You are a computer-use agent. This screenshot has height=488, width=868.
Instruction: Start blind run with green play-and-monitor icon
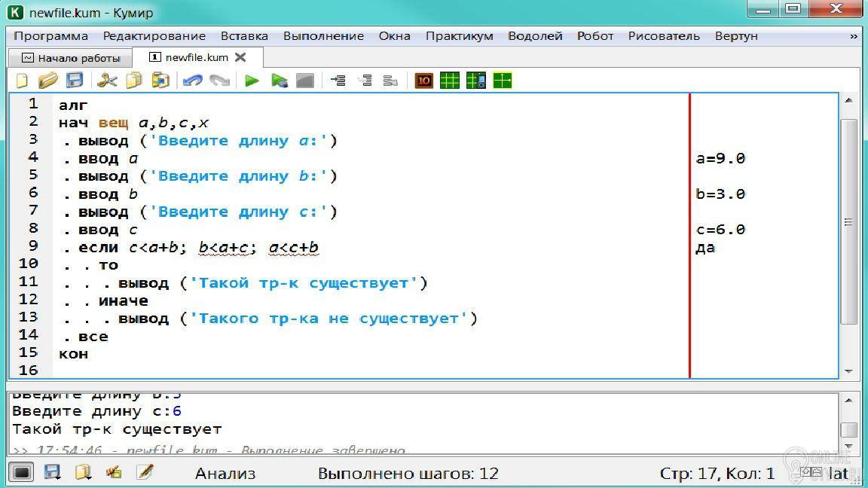click(279, 81)
